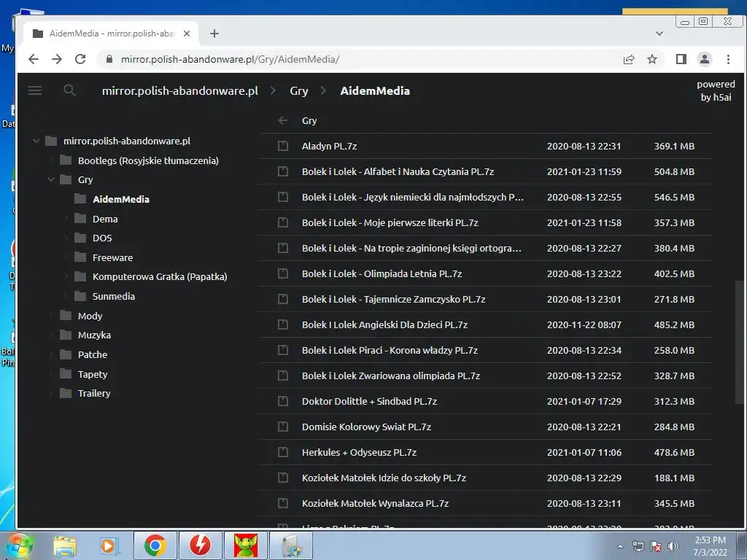Open a new browser tab
The height and width of the screenshot is (560, 747).
[x=214, y=34]
